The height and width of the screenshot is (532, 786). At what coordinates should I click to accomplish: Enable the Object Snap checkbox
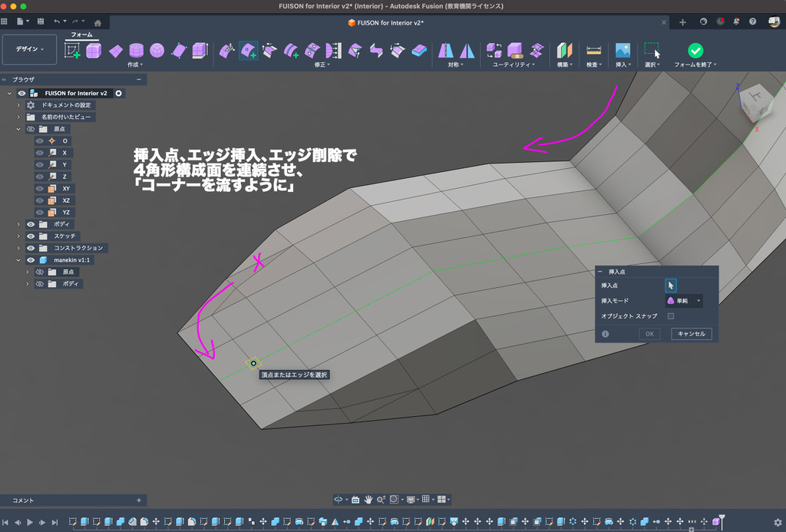tap(670, 316)
